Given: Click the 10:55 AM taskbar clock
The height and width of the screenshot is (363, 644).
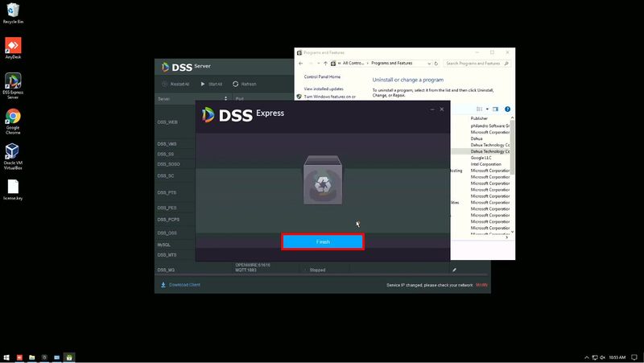Looking at the screenshot, I should coord(617,357).
